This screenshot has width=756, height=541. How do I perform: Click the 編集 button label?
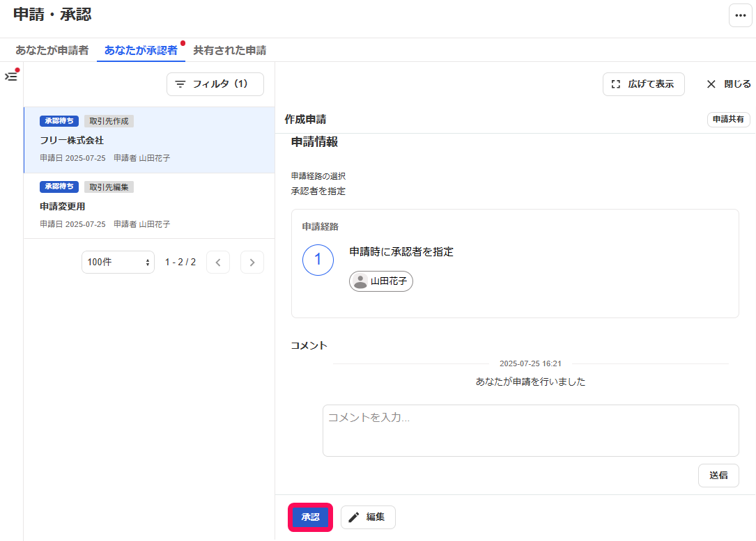(x=375, y=517)
